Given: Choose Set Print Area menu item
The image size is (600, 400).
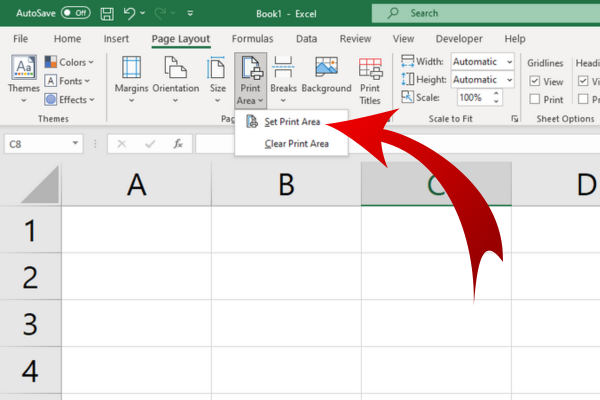Looking at the screenshot, I should (x=291, y=122).
